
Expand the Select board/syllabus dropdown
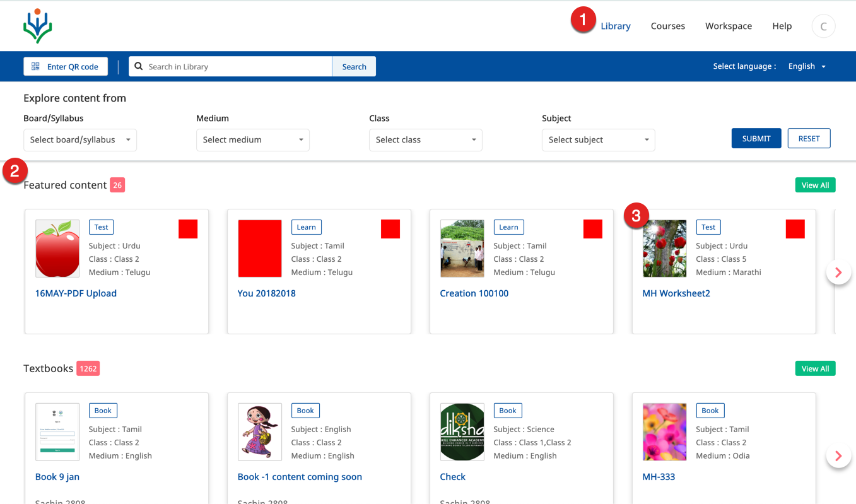coord(80,140)
